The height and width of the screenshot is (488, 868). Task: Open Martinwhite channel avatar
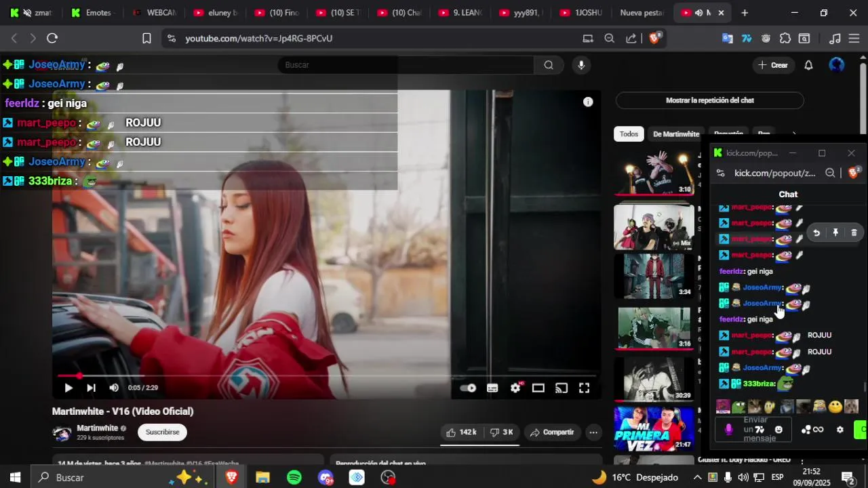[x=62, y=432]
